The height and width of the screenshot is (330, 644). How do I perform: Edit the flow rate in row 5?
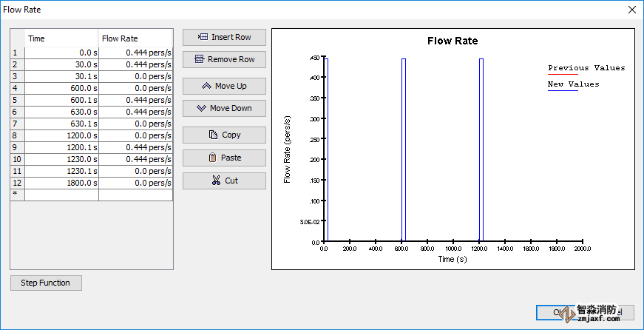click(x=135, y=100)
